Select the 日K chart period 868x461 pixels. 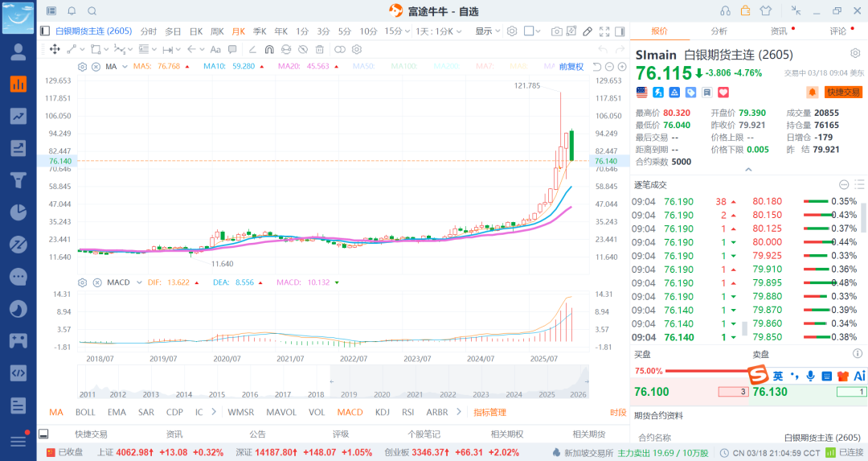(x=196, y=31)
